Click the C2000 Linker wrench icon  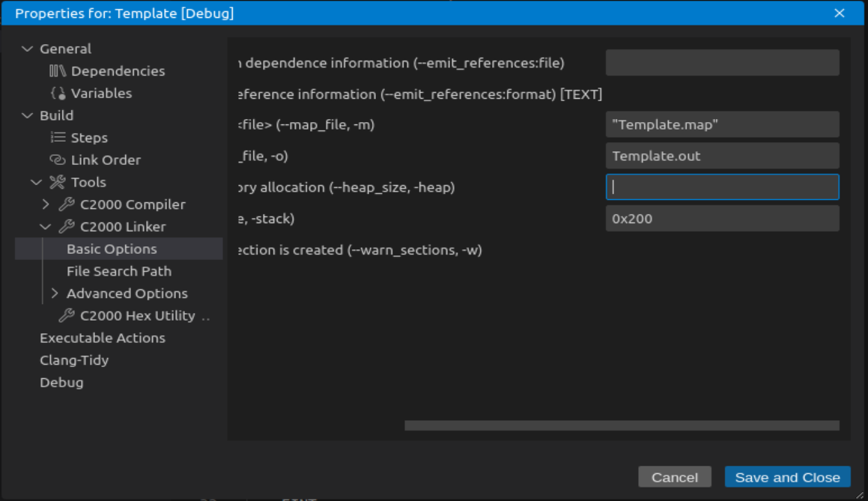click(x=67, y=226)
